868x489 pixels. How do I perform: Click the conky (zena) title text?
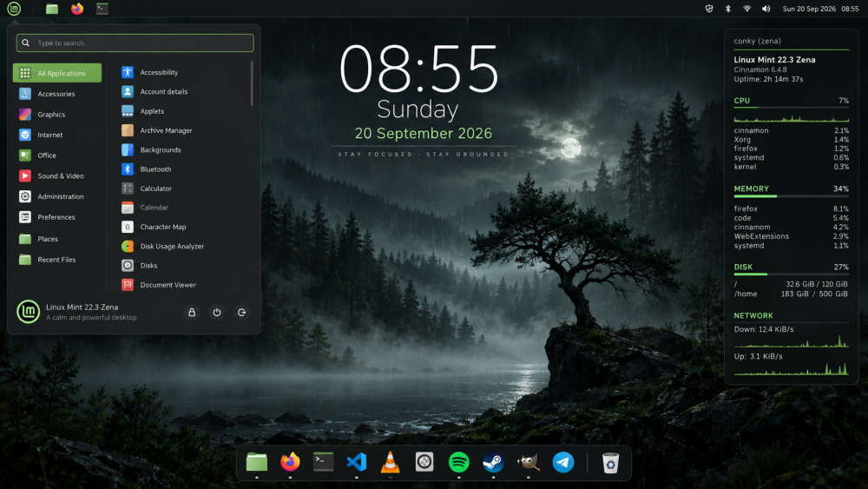tap(757, 41)
